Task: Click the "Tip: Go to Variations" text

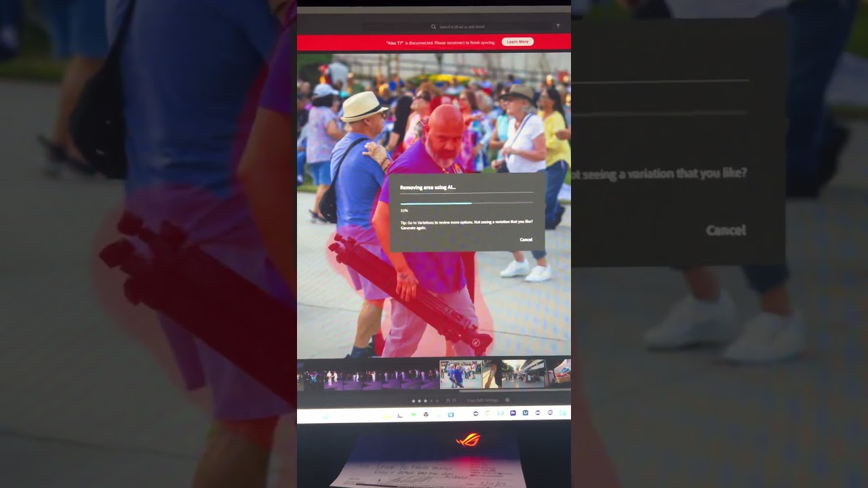Action: (x=467, y=224)
